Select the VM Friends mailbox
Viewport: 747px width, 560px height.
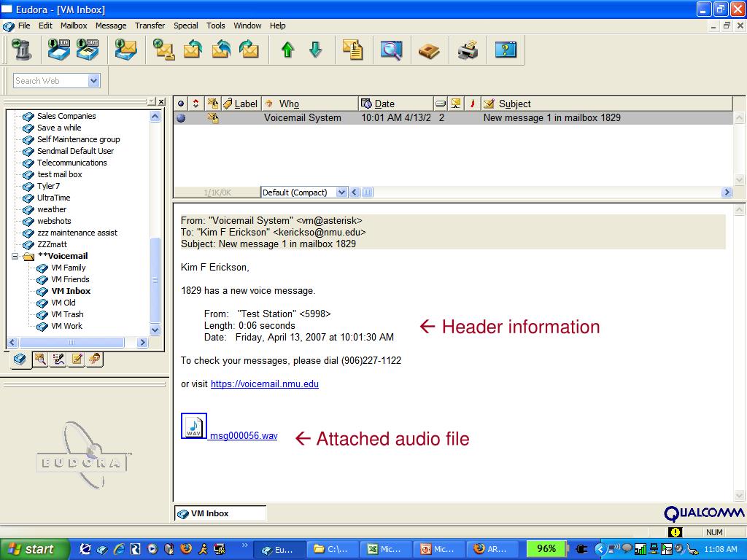pyautogui.click(x=70, y=279)
